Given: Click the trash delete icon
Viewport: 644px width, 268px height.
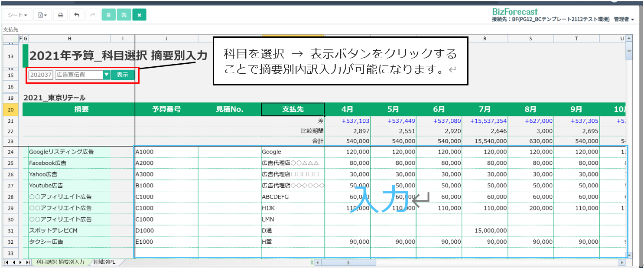Looking at the screenshot, I should click(108, 15).
